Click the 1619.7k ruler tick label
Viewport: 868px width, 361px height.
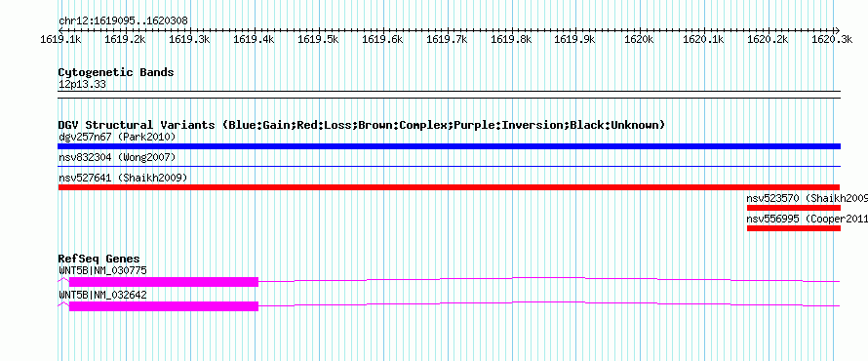(x=448, y=39)
